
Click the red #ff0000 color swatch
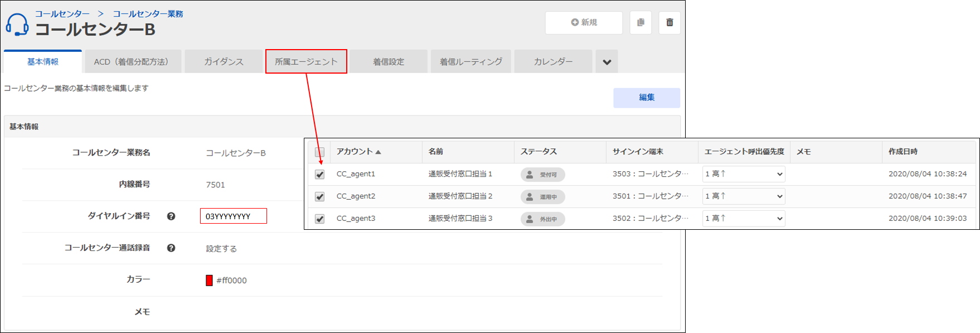209,281
